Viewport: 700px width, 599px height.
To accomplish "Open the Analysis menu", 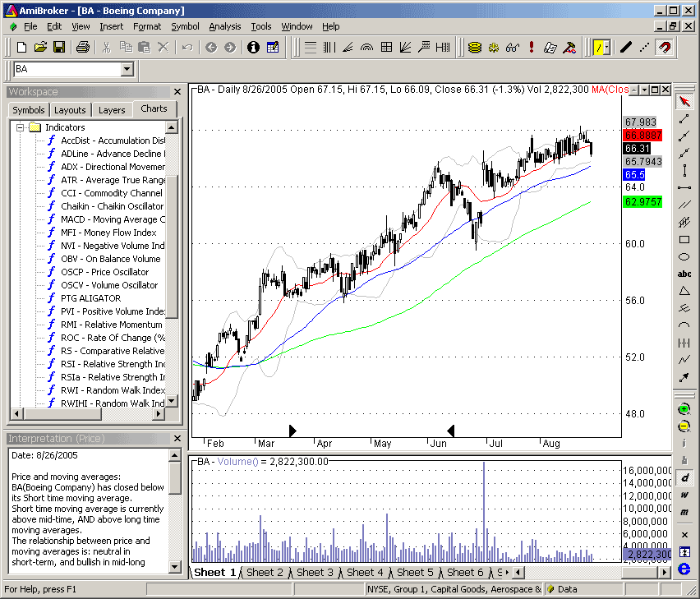I will (224, 26).
